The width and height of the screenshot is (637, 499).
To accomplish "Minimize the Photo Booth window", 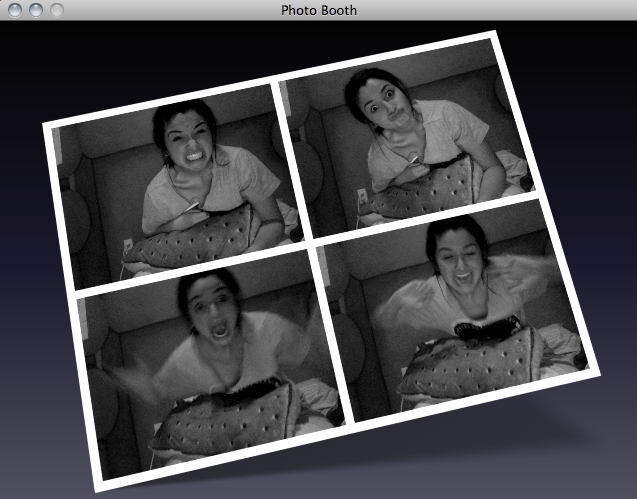I will [36, 10].
